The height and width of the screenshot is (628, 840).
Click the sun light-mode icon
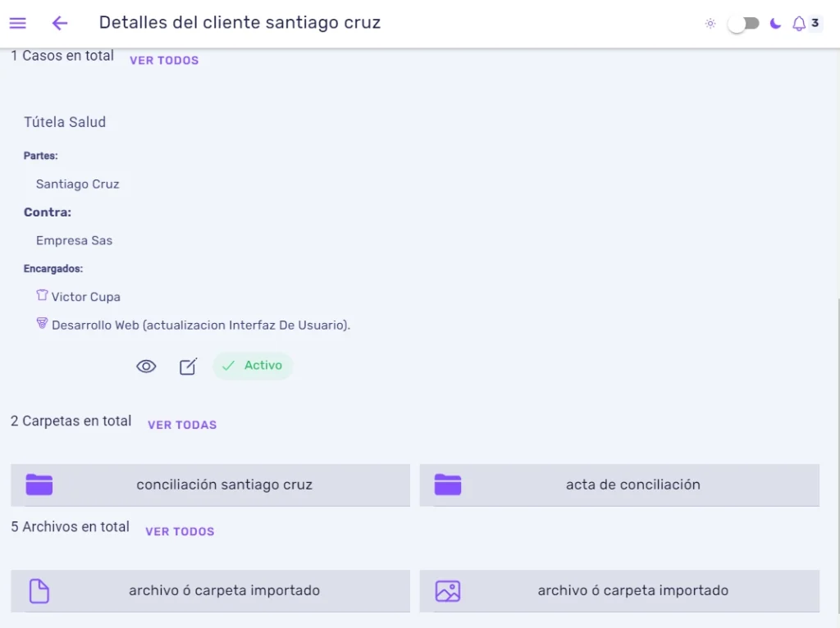point(710,24)
